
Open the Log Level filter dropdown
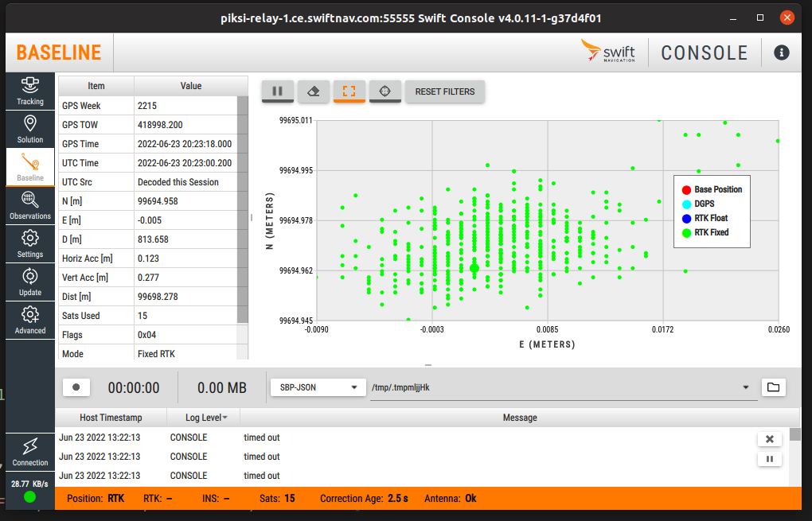point(206,418)
